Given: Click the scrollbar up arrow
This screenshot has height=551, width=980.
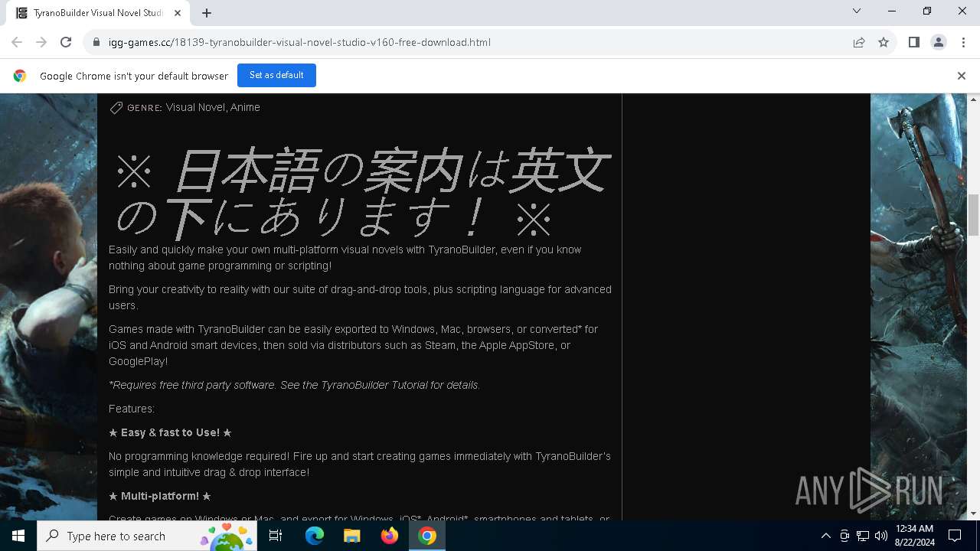Looking at the screenshot, I should point(973,99).
